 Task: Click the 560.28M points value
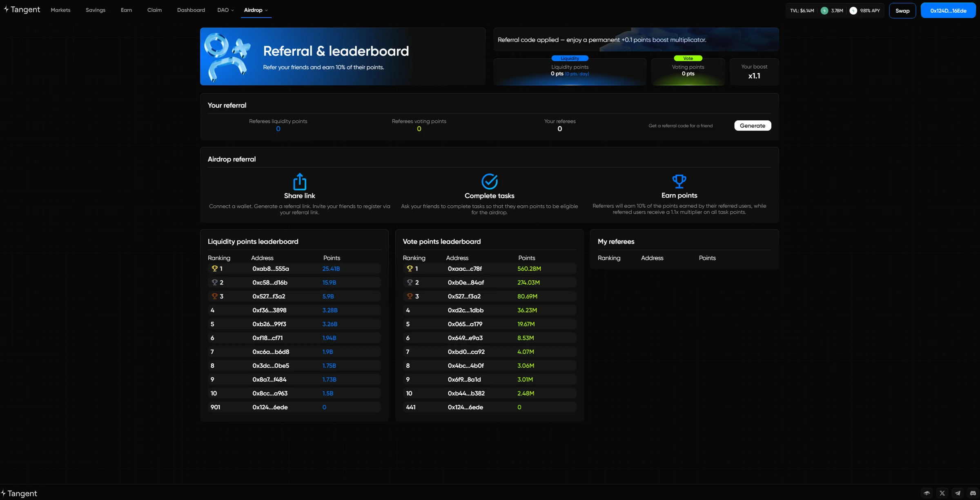[x=529, y=269]
